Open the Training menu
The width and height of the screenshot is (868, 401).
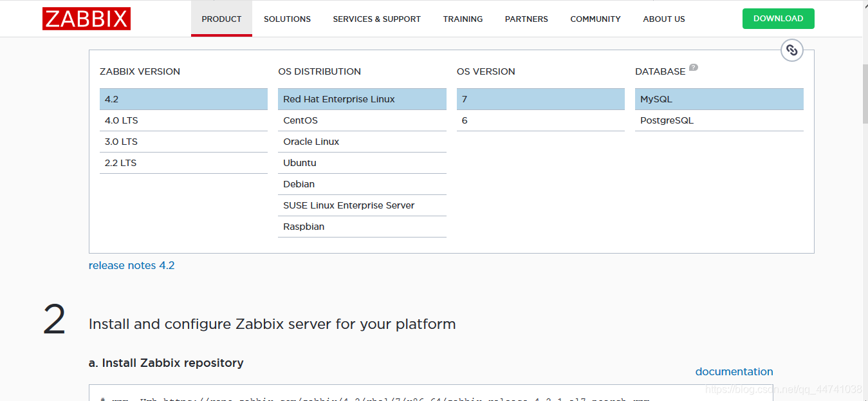tap(463, 19)
